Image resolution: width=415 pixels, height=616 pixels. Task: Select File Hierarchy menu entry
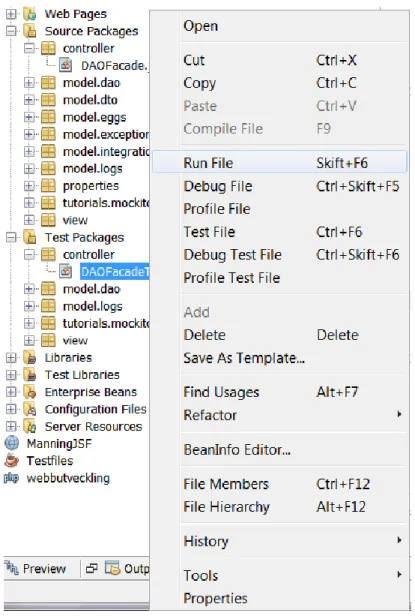(279, 506)
